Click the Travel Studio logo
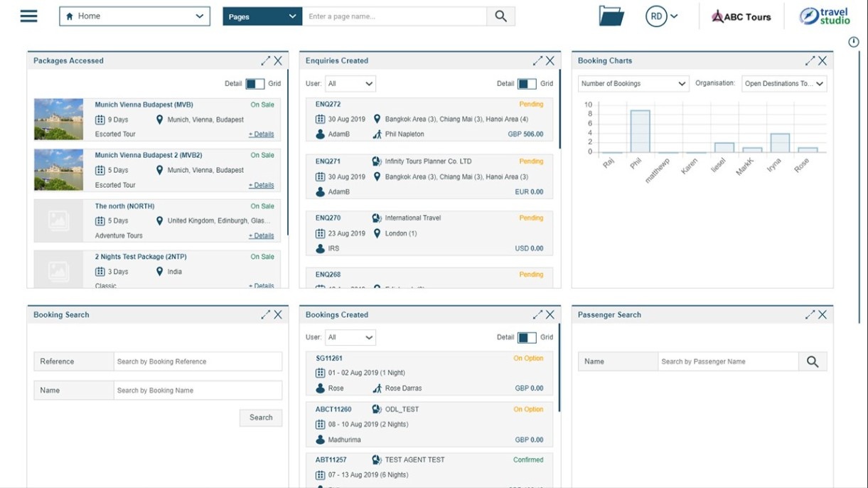This screenshot has height=488, width=868. (824, 16)
